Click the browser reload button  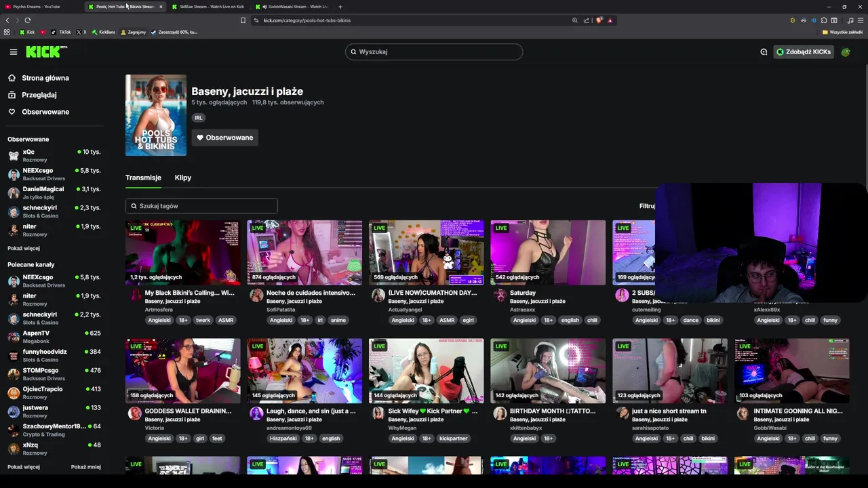[28, 20]
